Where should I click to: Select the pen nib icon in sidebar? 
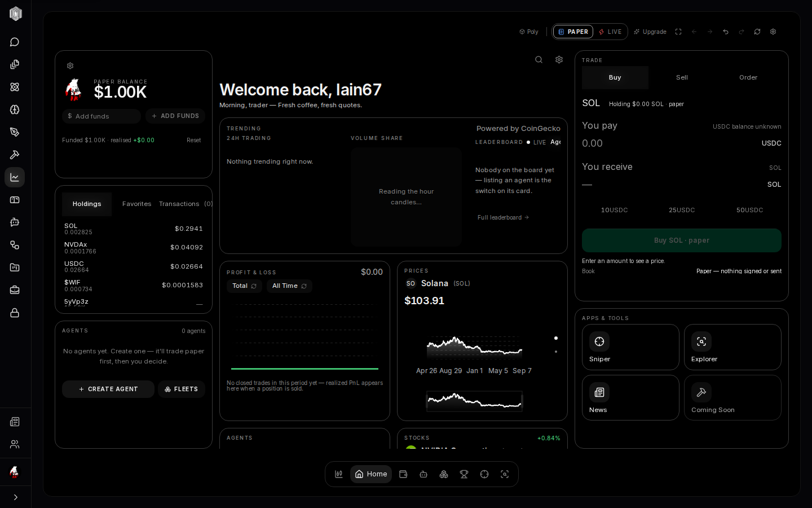pos(15,132)
